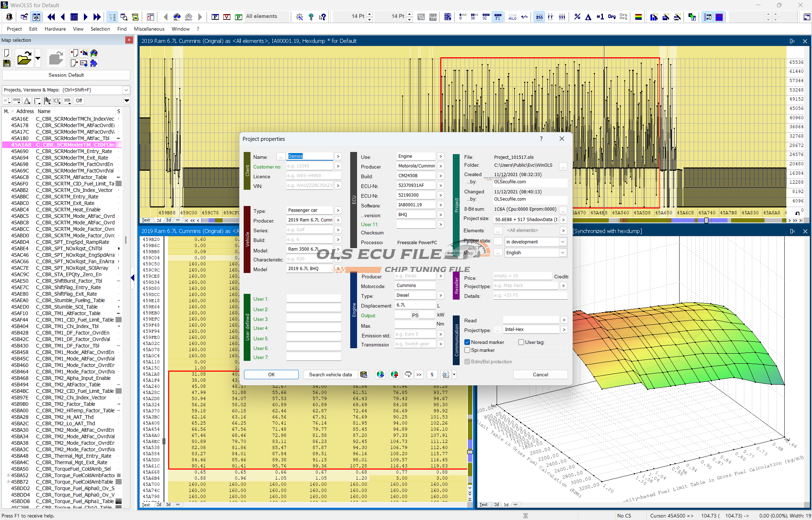Click the rainbow color scheme icon

click(638, 17)
